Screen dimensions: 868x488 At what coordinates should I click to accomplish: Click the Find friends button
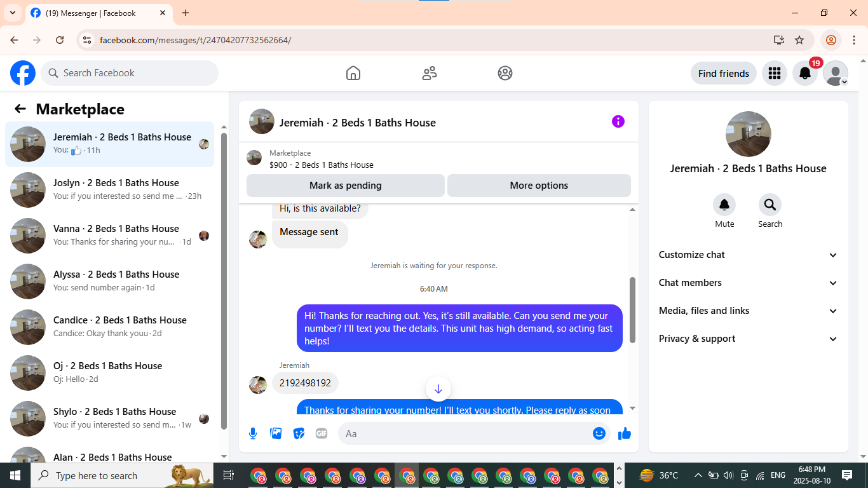pyautogui.click(x=724, y=73)
